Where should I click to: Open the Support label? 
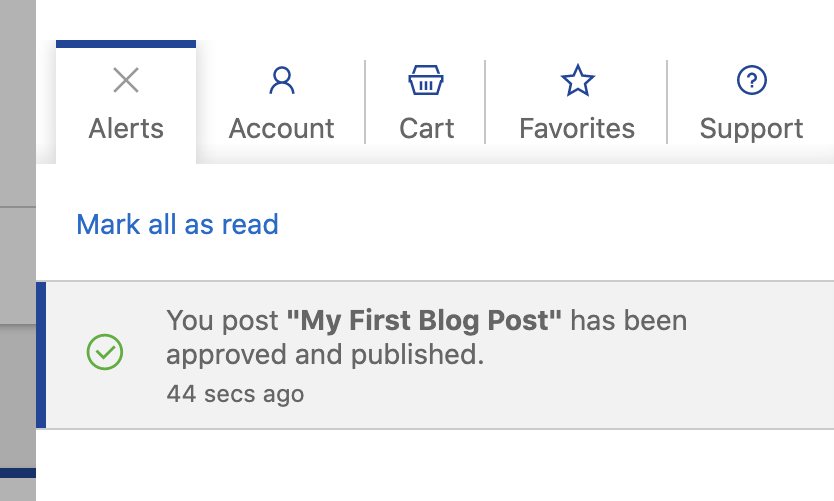click(x=751, y=130)
